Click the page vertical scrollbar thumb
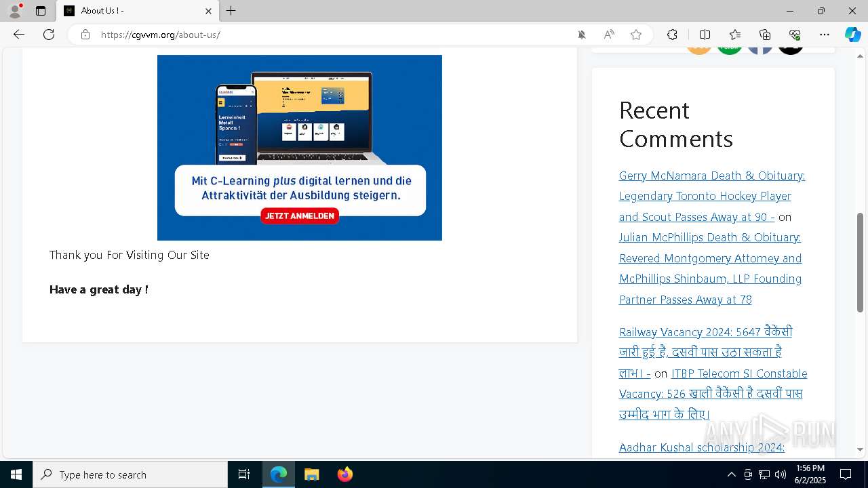 (x=861, y=262)
